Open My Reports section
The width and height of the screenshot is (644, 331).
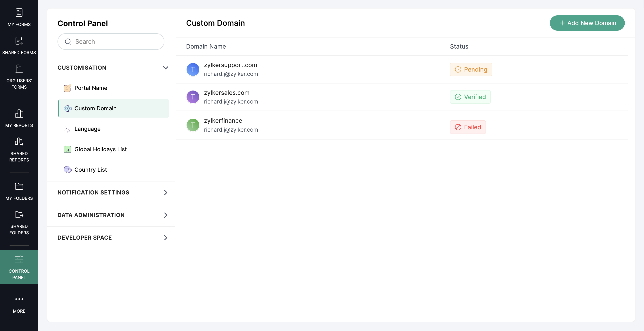(19, 118)
